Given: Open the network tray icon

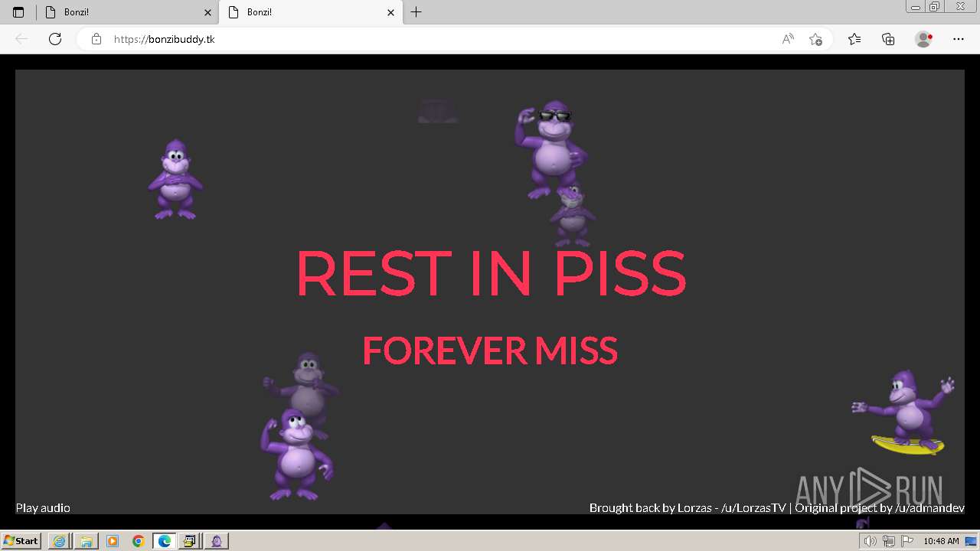Looking at the screenshot, I should pyautogui.click(x=889, y=541).
